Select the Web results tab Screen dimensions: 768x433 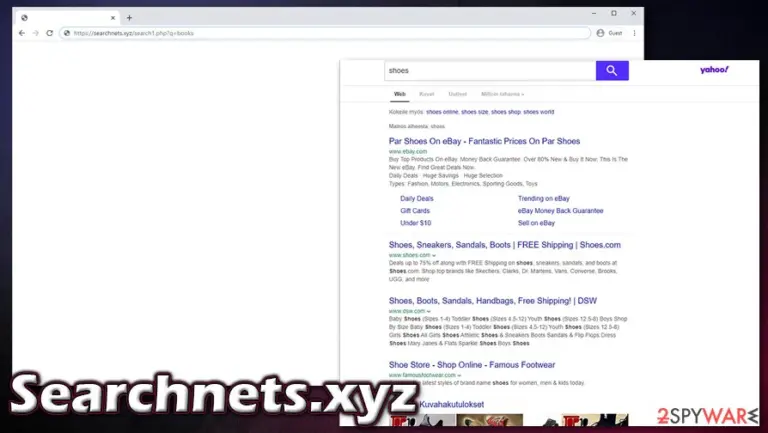[400, 94]
